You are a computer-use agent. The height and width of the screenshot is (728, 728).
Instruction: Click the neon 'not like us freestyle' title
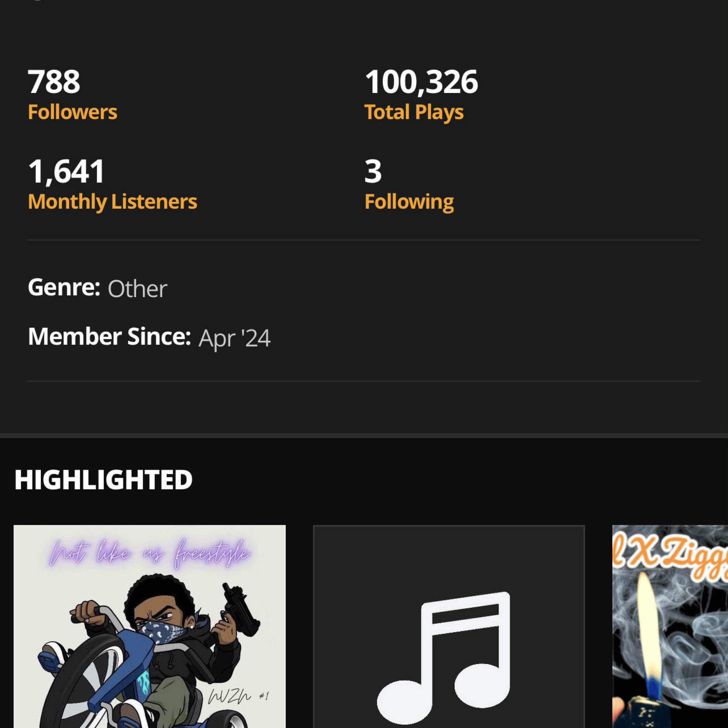pyautogui.click(x=149, y=554)
